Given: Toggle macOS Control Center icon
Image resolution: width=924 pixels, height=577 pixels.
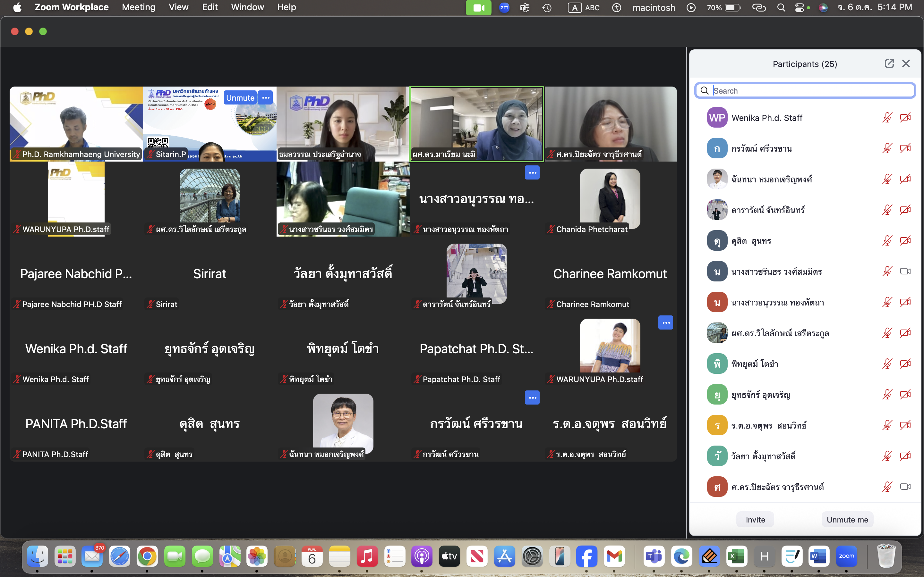Looking at the screenshot, I should point(799,8).
